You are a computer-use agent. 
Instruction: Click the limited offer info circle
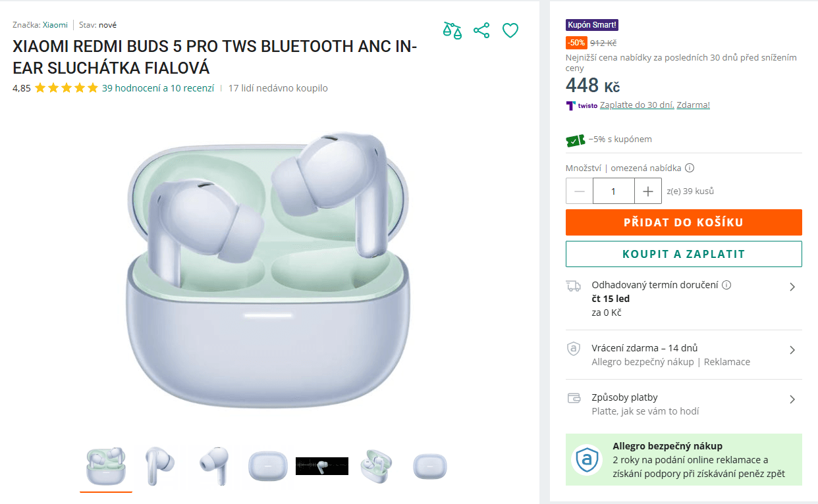[689, 168]
